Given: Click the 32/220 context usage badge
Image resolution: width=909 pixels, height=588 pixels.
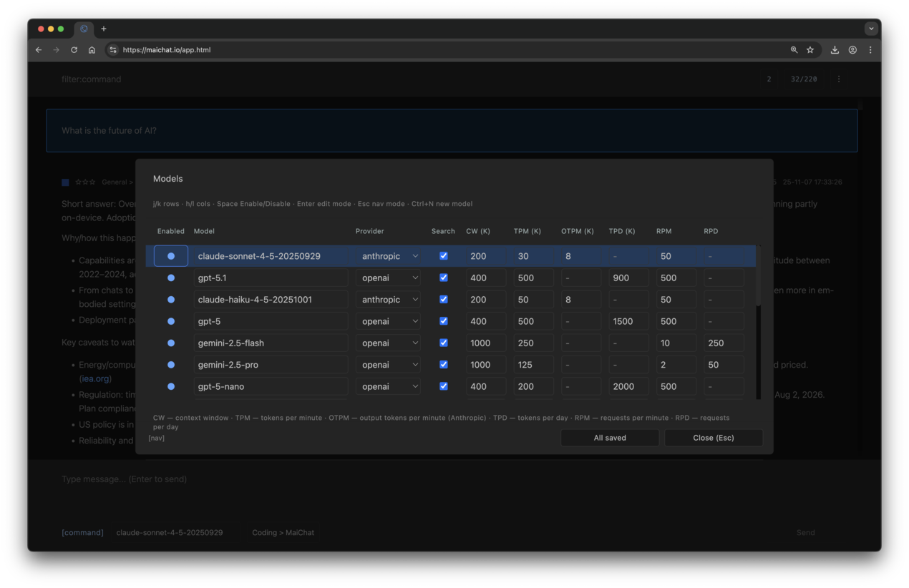Looking at the screenshot, I should pos(803,79).
